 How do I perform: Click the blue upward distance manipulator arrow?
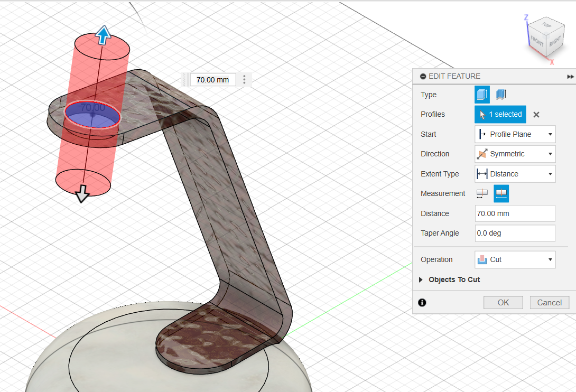pyautogui.click(x=103, y=35)
